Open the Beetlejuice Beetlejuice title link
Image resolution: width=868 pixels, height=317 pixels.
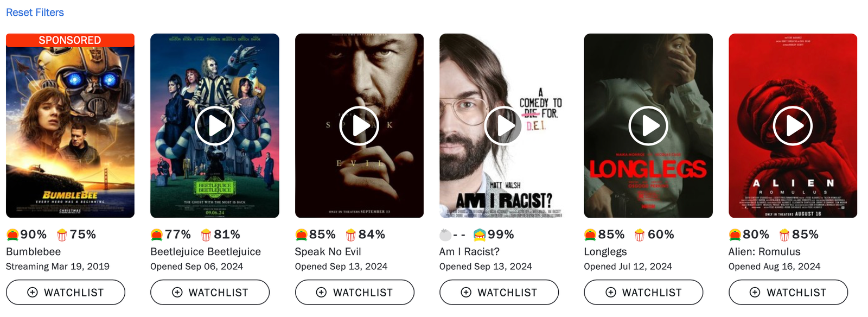point(206,251)
